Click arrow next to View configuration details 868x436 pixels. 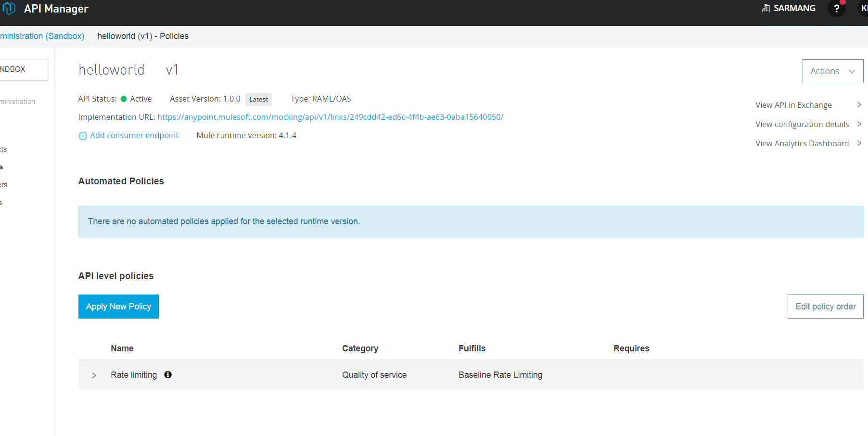click(x=859, y=124)
